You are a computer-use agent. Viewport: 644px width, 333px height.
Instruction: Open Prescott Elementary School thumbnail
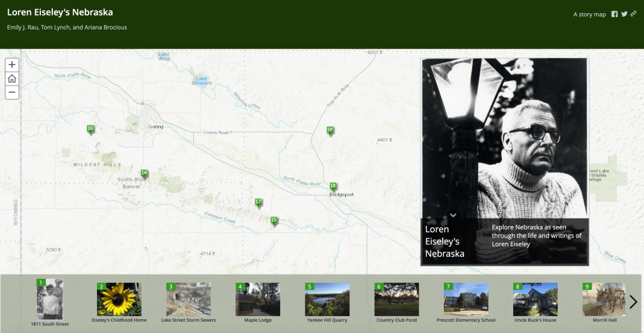(x=466, y=300)
